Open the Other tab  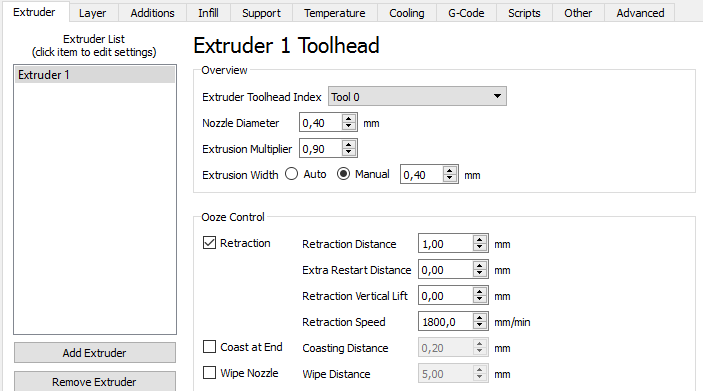(x=578, y=13)
